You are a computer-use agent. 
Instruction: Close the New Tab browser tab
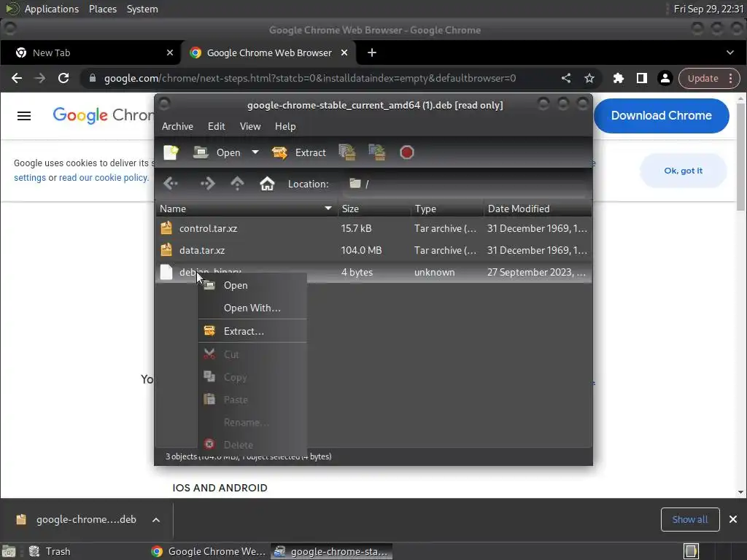point(170,52)
